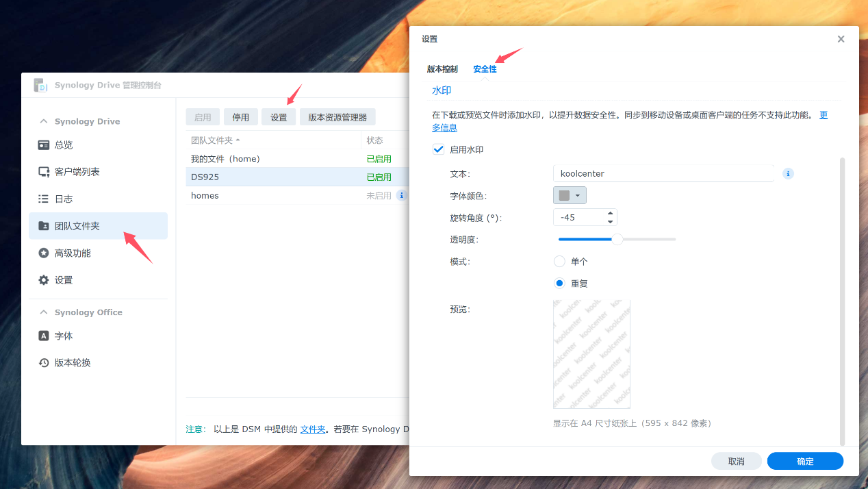Click the watermark preview thumbnail
Viewport: 868px width, 489px height.
(591, 354)
